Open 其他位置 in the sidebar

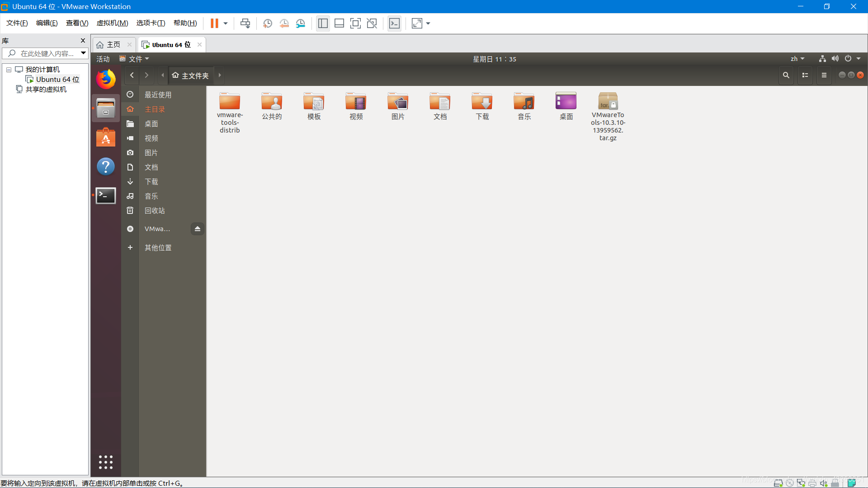158,247
